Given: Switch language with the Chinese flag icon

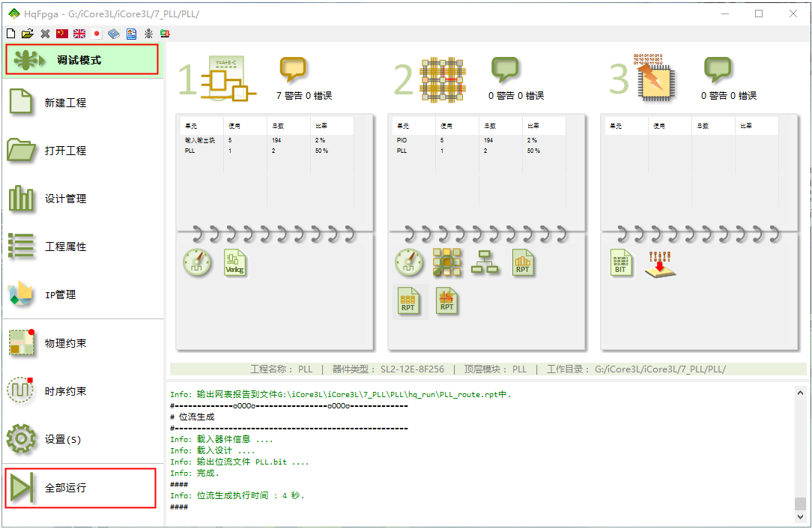Looking at the screenshot, I should (62, 34).
